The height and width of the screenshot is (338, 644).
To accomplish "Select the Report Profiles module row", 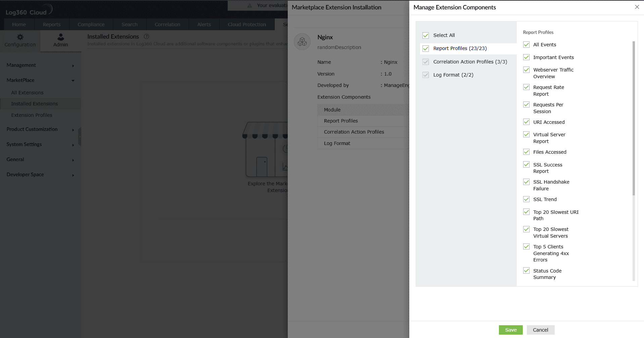I will (x=363, y=121).
